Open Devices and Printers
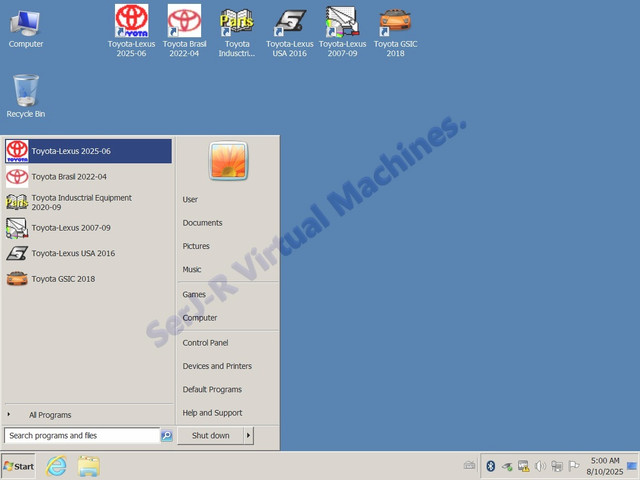This screenshot has width=640, height=480. coord(217,366)
